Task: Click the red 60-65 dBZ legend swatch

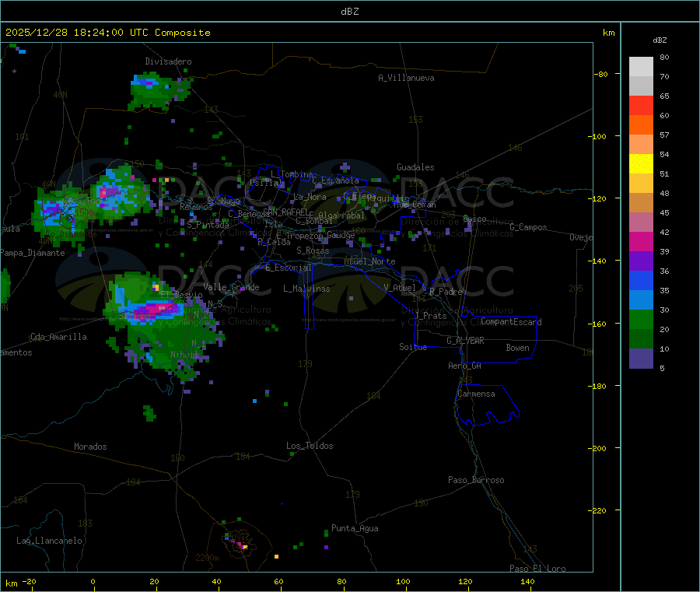Action: (641, 105)
